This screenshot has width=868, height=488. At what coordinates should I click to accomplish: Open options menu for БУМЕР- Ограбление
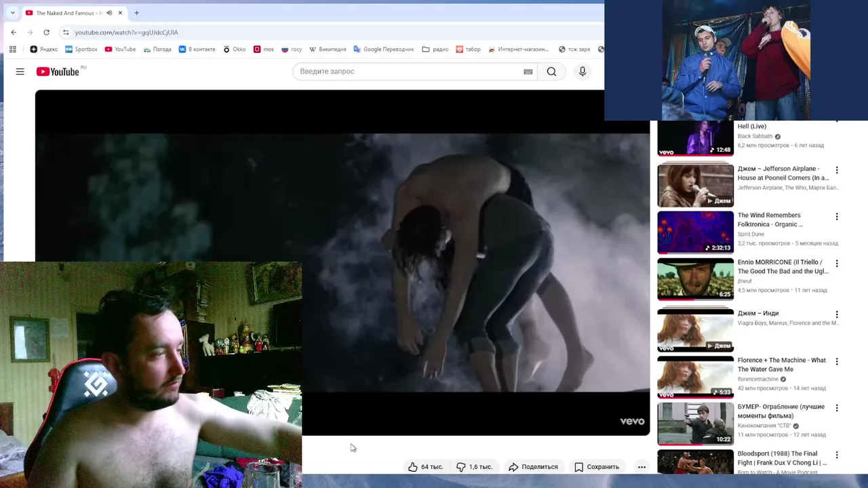(837, 408)
